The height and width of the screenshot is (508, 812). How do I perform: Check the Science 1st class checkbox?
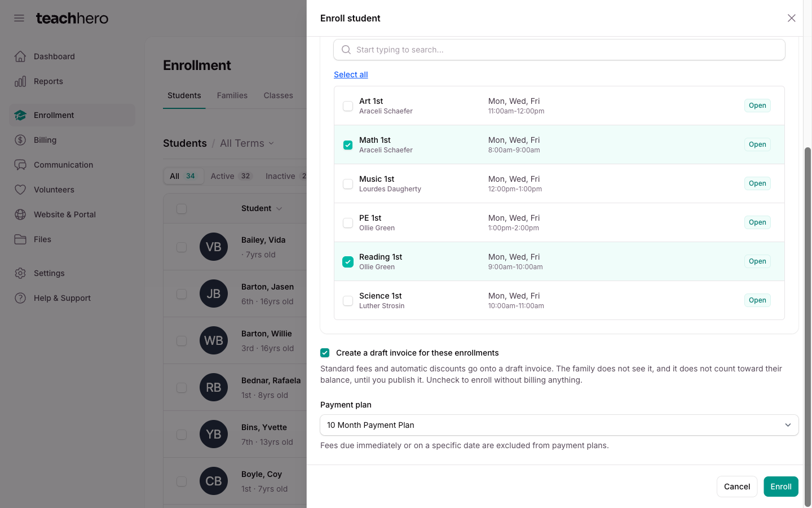348,301
